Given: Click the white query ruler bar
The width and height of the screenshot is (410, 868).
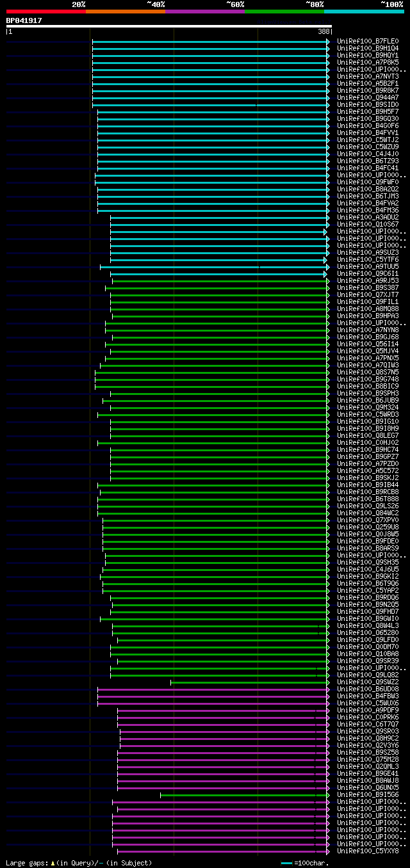Looking at the screenshot, I should pos(169,26).
